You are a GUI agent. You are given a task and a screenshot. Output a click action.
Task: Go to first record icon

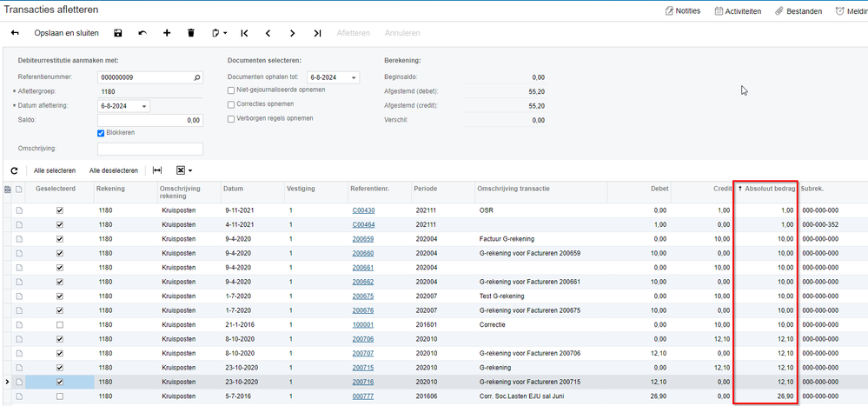click(245, 33)
